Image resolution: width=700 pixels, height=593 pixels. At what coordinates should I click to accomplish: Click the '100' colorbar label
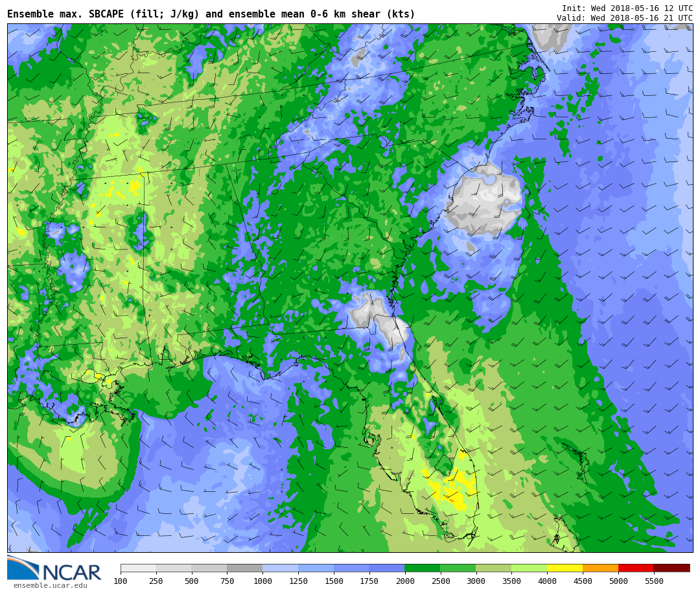(121, 581)
